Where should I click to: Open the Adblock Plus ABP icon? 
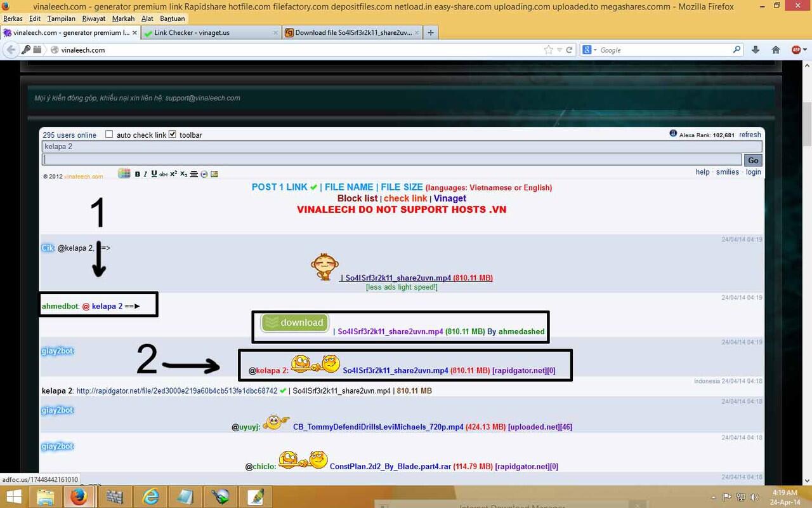[796, 50]
